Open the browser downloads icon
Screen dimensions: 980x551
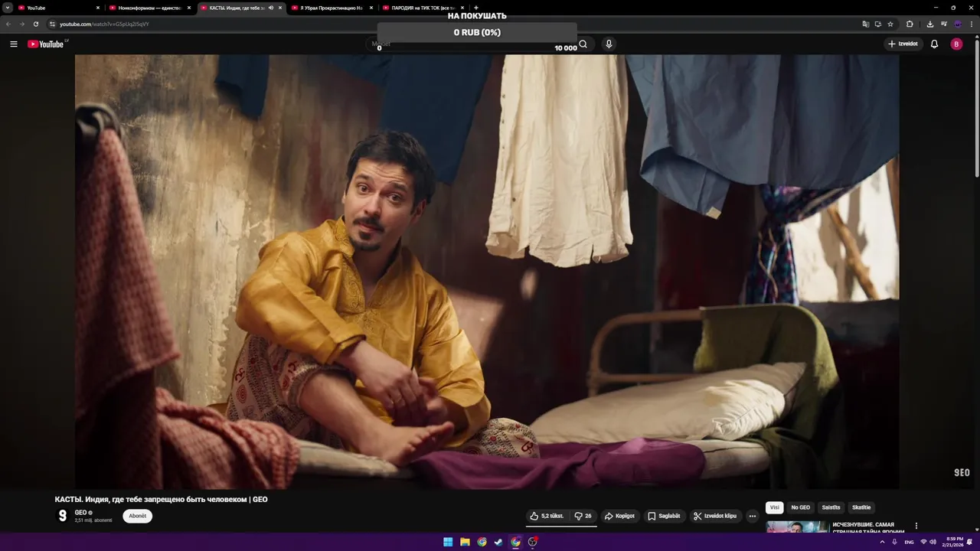[x=929, y=24]
